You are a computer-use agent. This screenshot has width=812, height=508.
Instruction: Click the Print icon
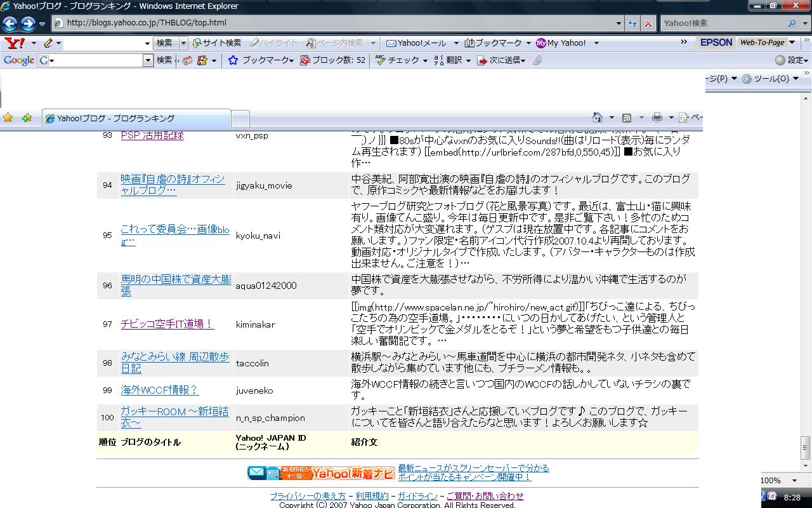coord(657,117)
